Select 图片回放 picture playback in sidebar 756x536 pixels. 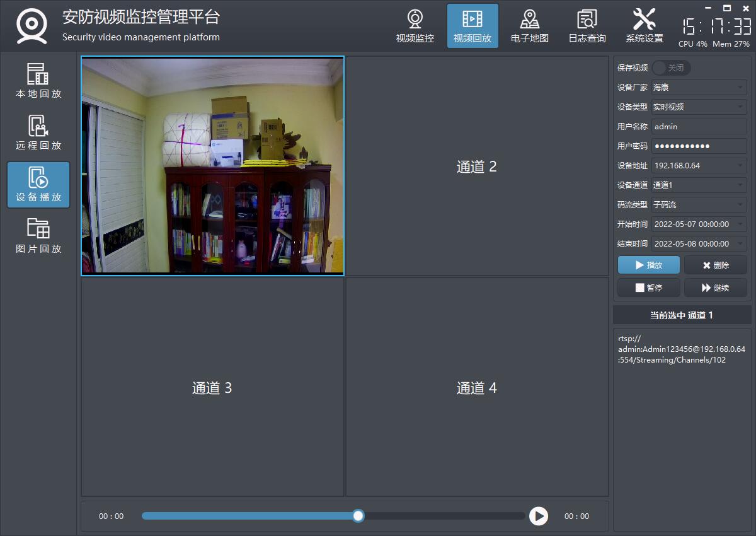pos(38,236)
